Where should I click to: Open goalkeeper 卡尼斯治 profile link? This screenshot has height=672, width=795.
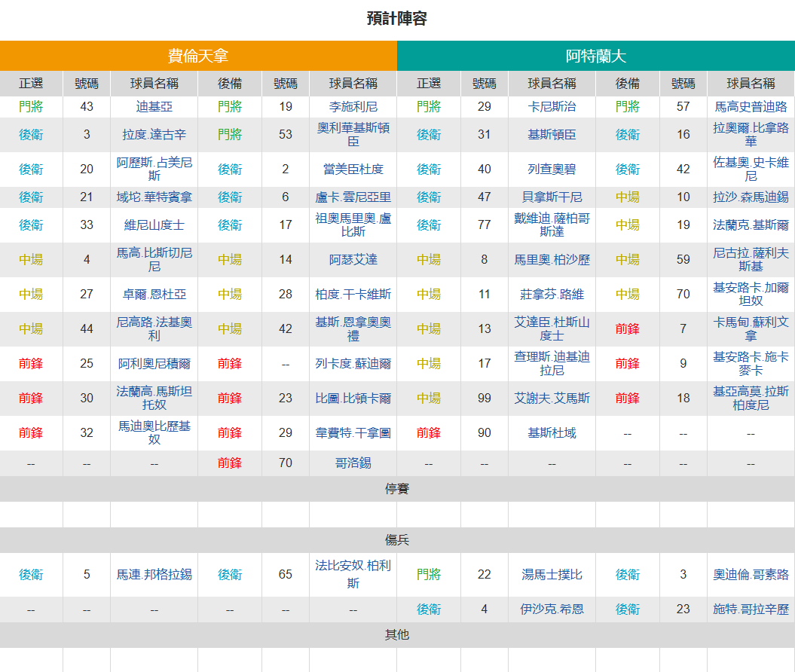[552, 107]
